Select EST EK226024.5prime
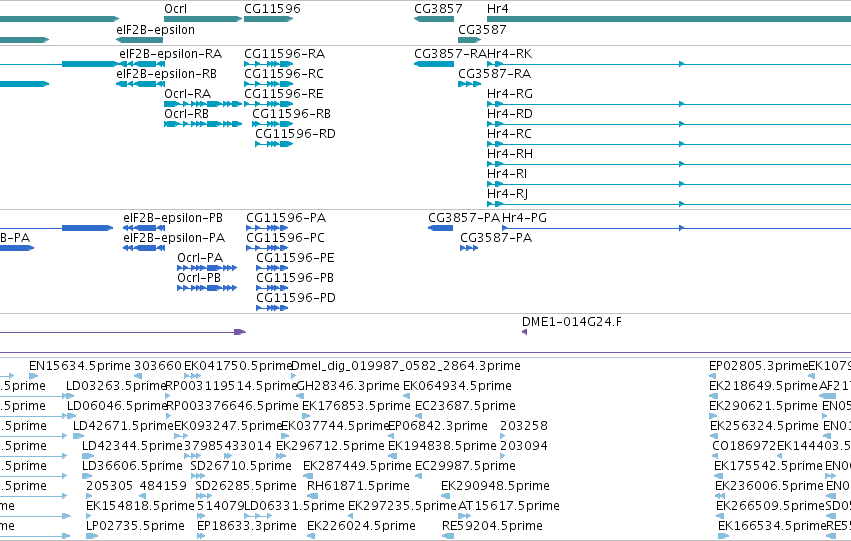Viewport: 851px width, 541px height. [x=361, y=527]
